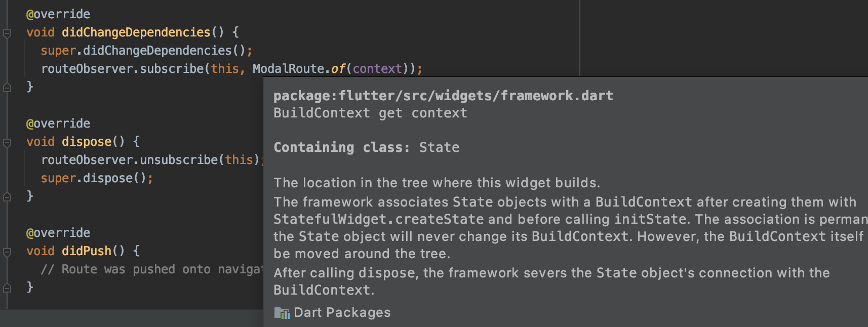This screenshot has width=868, height=327.
Task: Open the StatefulWidget.createState documentation link
Action: (x=377, y=219)
